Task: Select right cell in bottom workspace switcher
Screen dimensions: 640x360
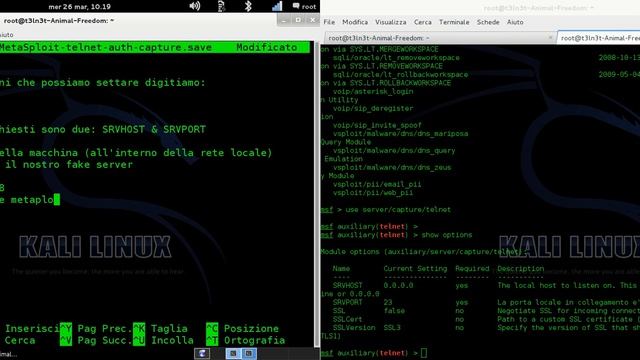Action: coord(249,353)
